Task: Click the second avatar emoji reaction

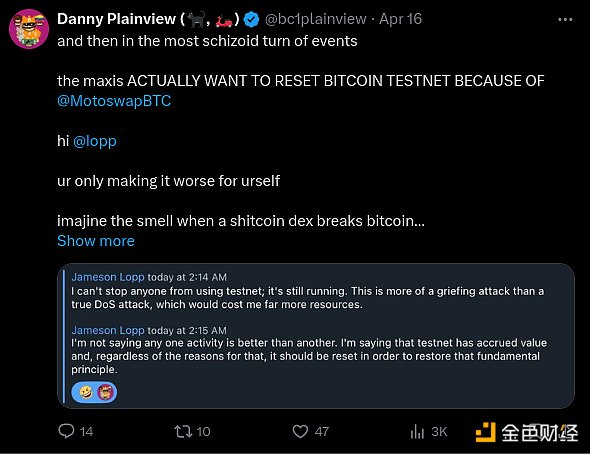Action: click(105, 393)
